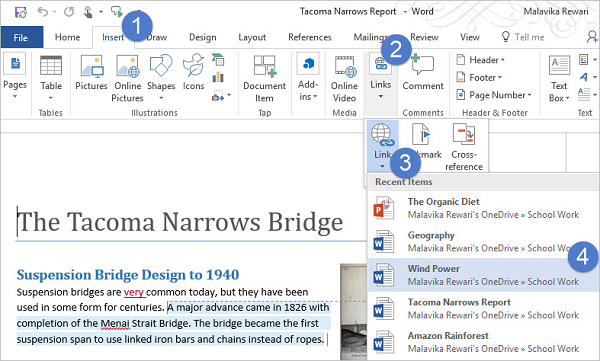This screenshot has width=600, height=361.
Task: Choose The Organic Diet recent item
Action: point(484,208)
